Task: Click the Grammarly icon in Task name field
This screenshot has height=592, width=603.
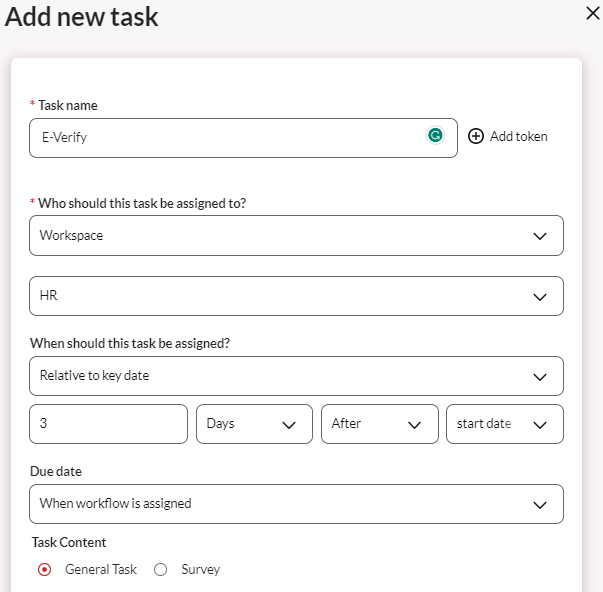Action: [435, 135]
